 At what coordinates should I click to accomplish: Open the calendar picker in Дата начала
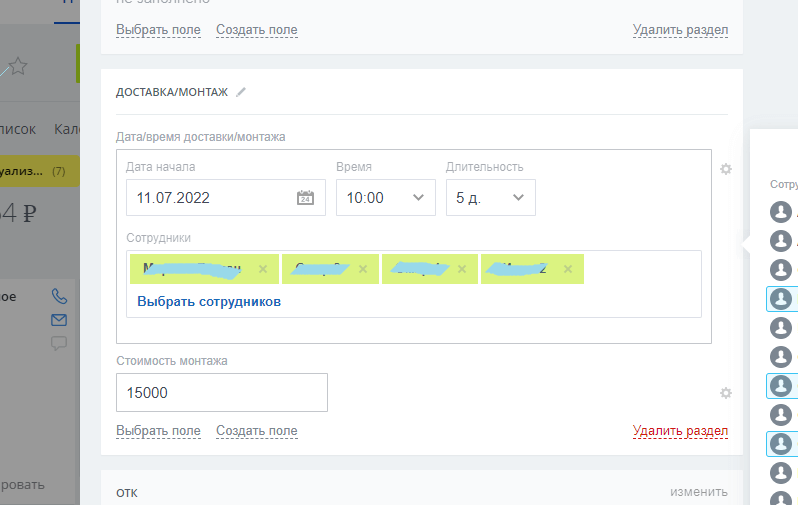coord(306,198)
